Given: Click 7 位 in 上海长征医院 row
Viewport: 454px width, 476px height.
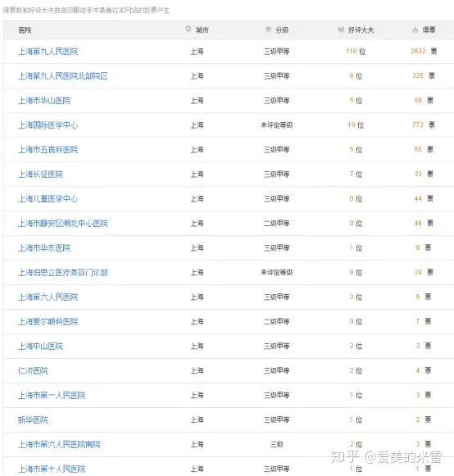Looking at the screenshot, I should 356,175.
